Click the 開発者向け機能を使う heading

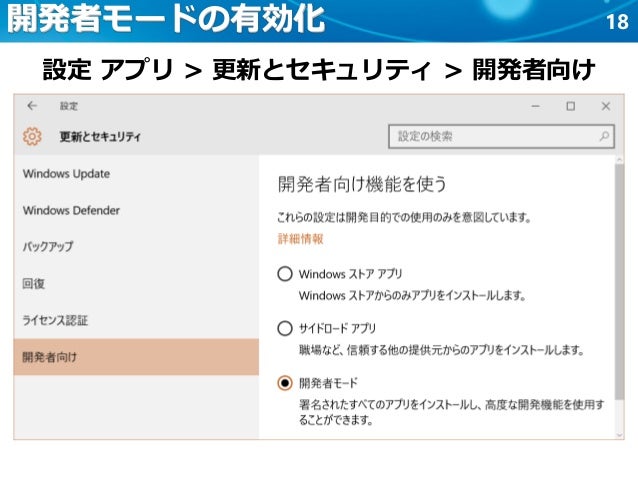tap(362, 184)
